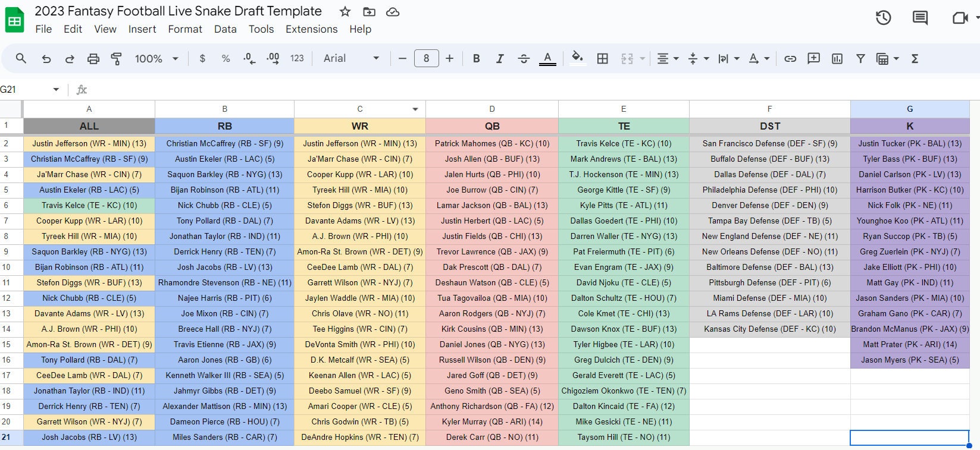Open more number formats 123 menu
Viewport: 980px width, 450px height.
tap(297, 58)
